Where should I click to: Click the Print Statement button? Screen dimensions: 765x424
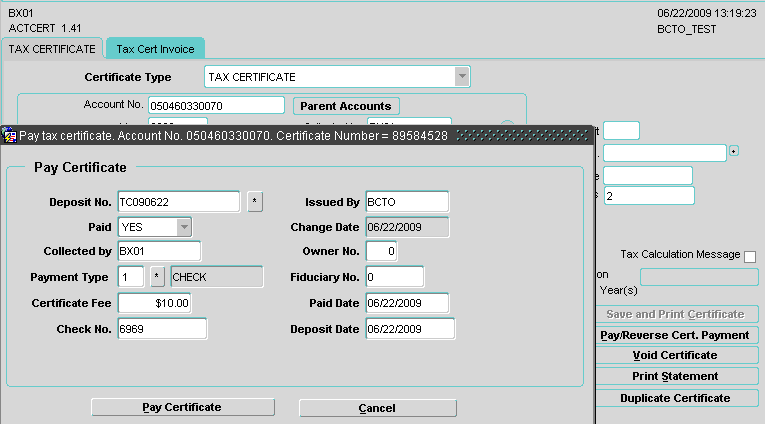coord(675,376)
